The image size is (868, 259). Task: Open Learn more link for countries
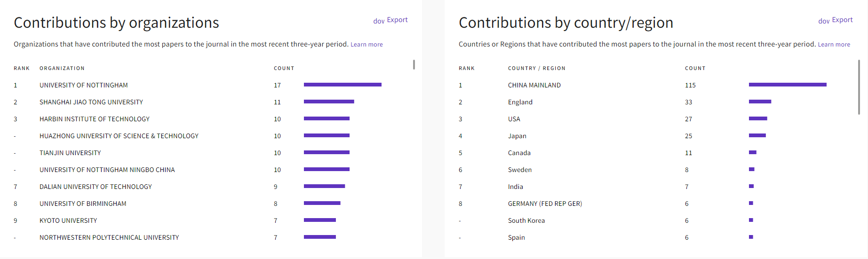pos(834,45)
